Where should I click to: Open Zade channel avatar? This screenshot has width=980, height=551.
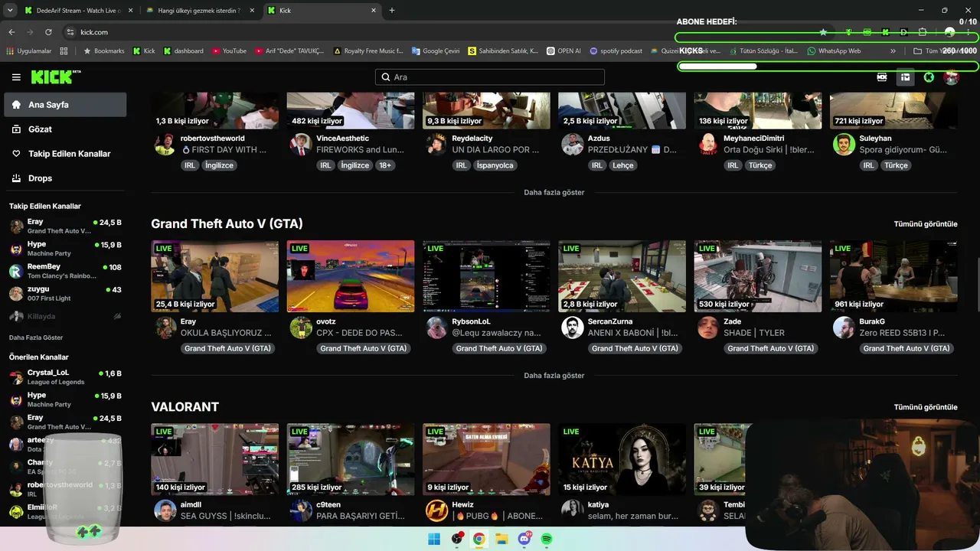pyautogui.click(x=708, y=328)
